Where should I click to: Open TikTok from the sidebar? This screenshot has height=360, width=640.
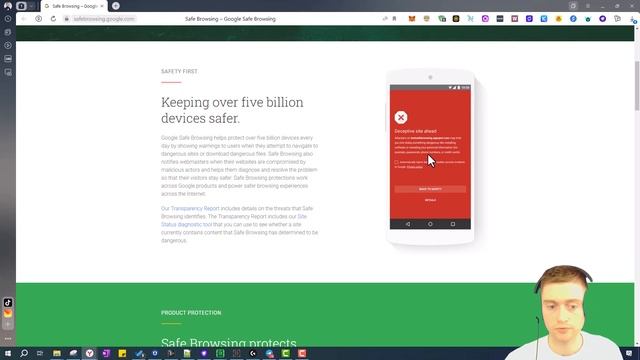click(8, 302)
